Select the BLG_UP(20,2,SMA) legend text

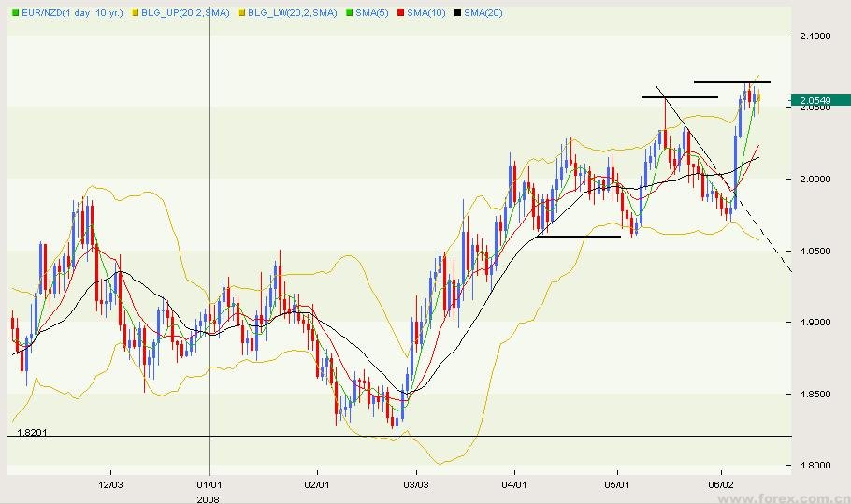[x=183, y=12]
